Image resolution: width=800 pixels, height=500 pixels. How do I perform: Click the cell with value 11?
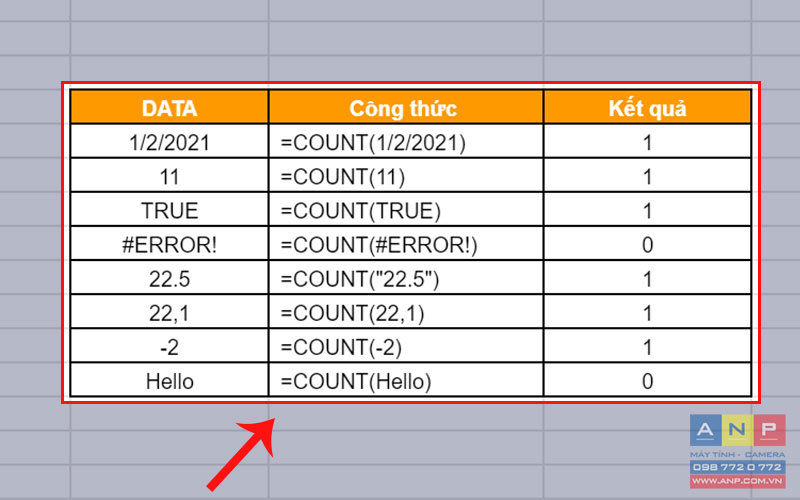(169, 176)
